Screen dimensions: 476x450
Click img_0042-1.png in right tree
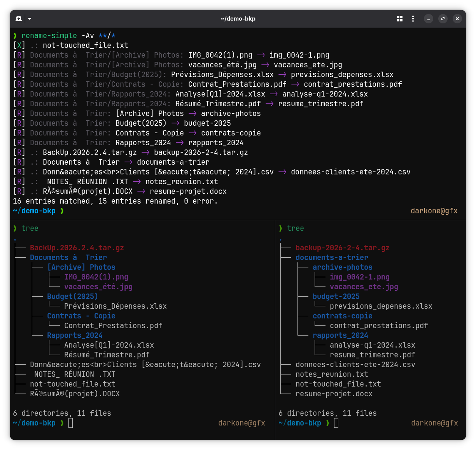(x=360, y=277)
